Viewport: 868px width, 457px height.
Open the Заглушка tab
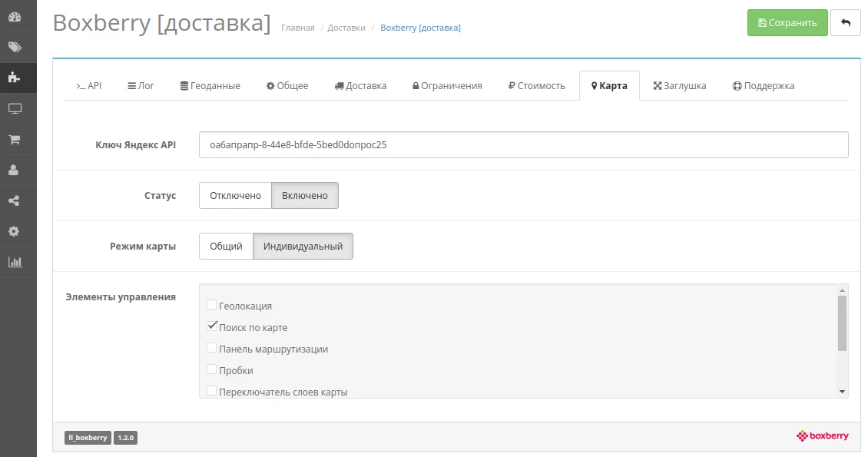click(680, 86)
